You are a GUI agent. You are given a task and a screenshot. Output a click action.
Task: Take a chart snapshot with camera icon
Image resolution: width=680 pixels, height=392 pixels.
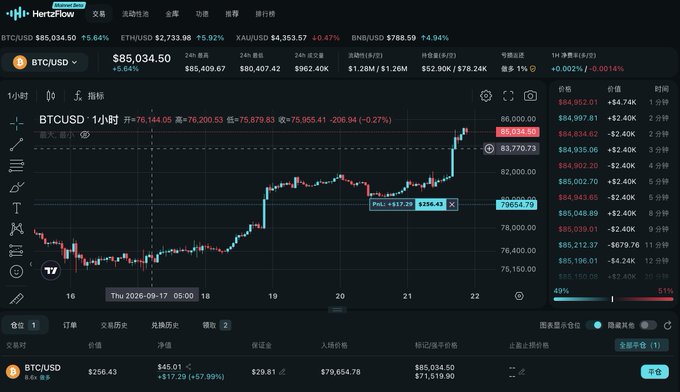(530, 96)
